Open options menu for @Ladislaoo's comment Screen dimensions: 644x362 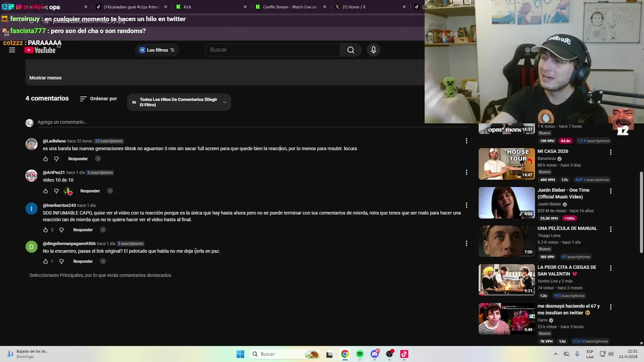tap(466, 141)
